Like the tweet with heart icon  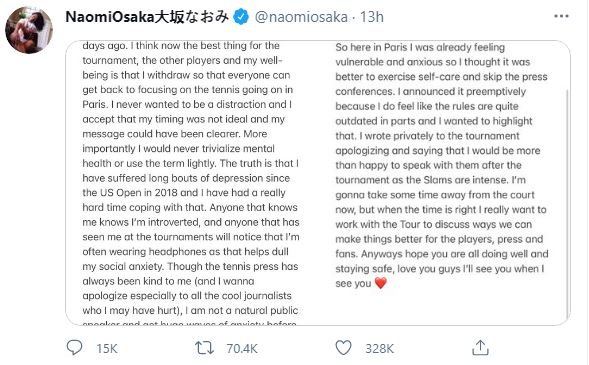click(x=343, y=348)
